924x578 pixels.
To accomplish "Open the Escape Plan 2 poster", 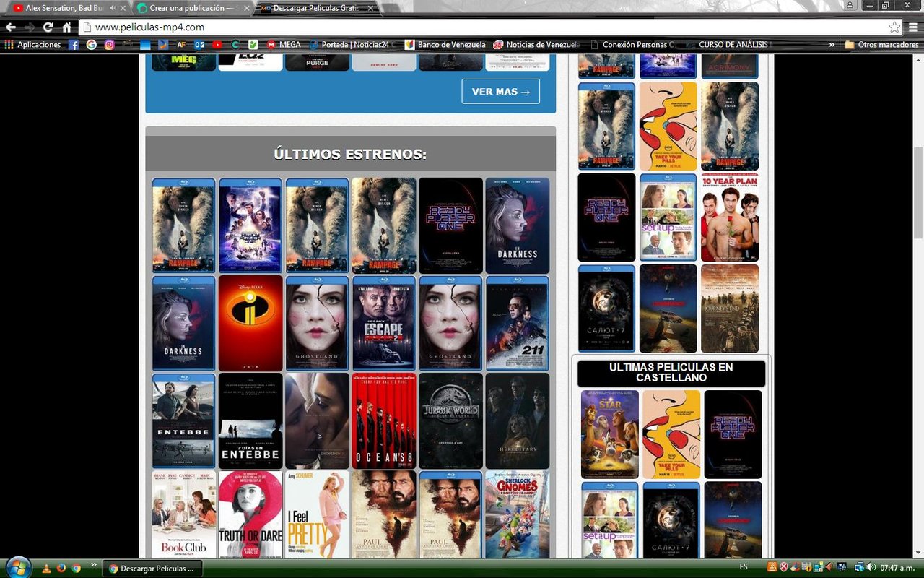I will pos(384,323).
